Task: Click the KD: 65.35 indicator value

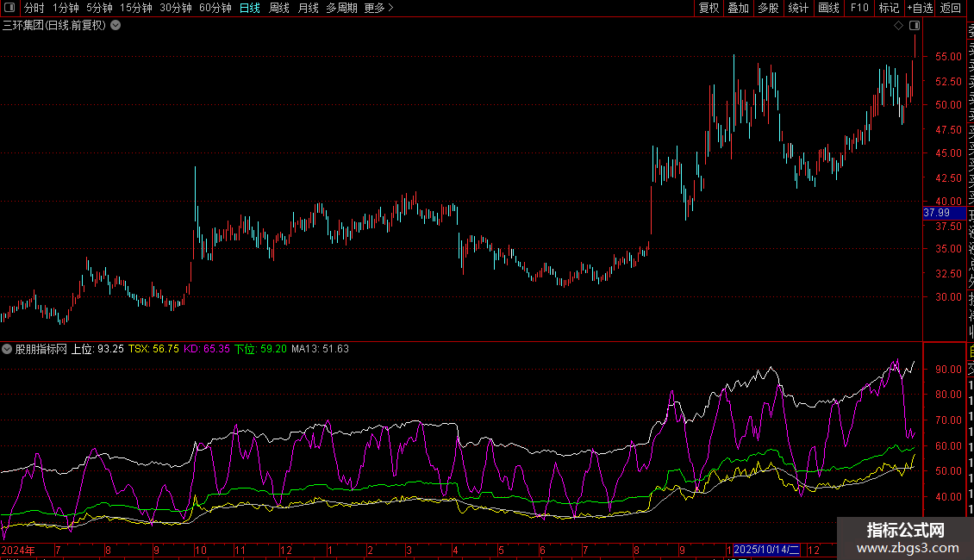Action: (207, 349)
